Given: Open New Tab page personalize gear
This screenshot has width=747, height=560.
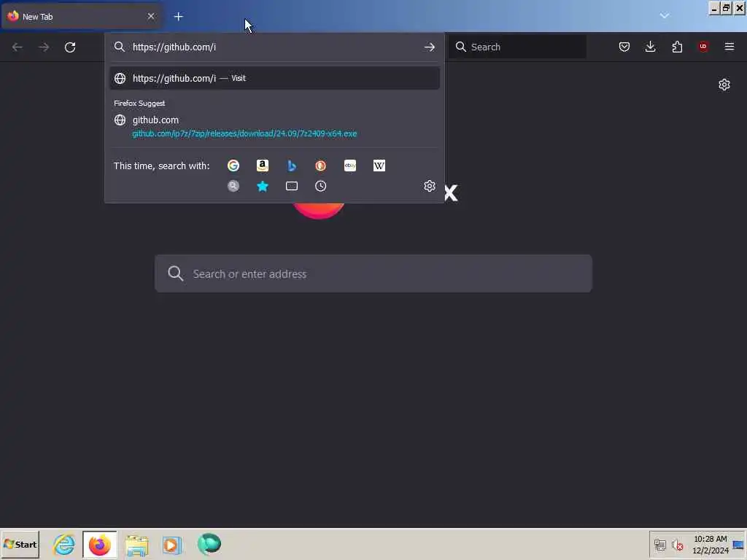Looking at the screenshot, I should click(x=724, y=85).
